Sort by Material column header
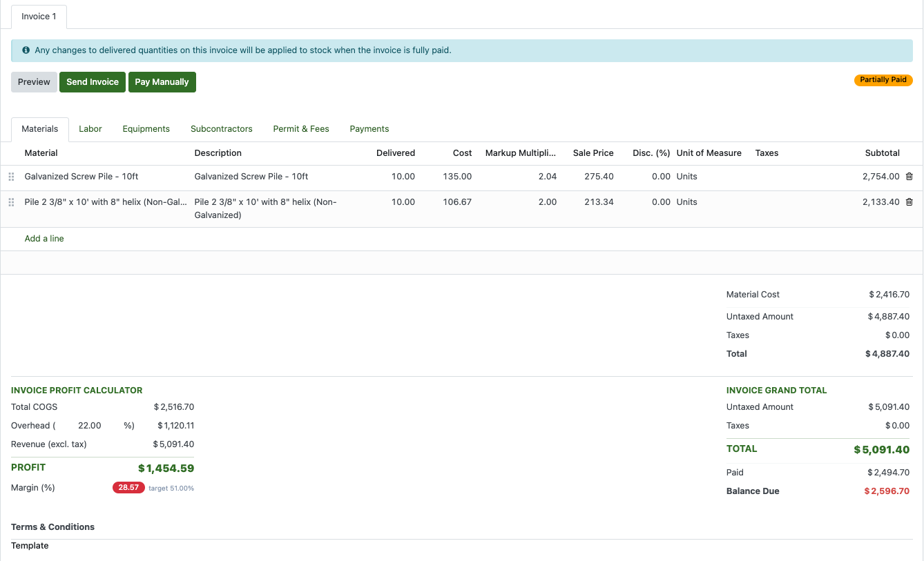 (x=41, y=153)
